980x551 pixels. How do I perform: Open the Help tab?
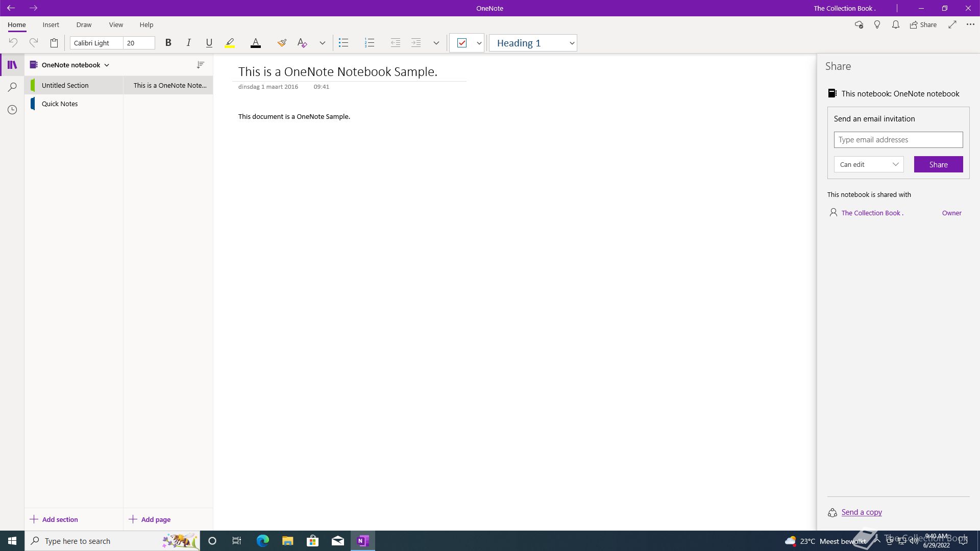coord(146,24)
